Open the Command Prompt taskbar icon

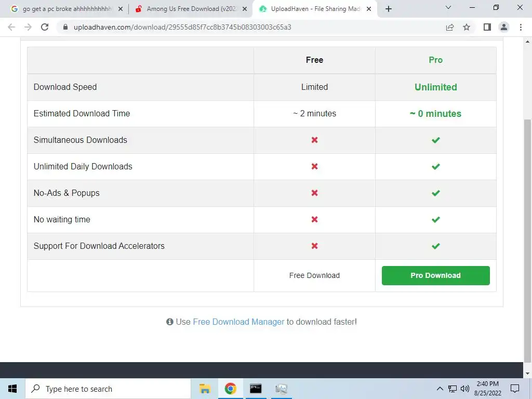pyautogui.click(x=256, y=389)
